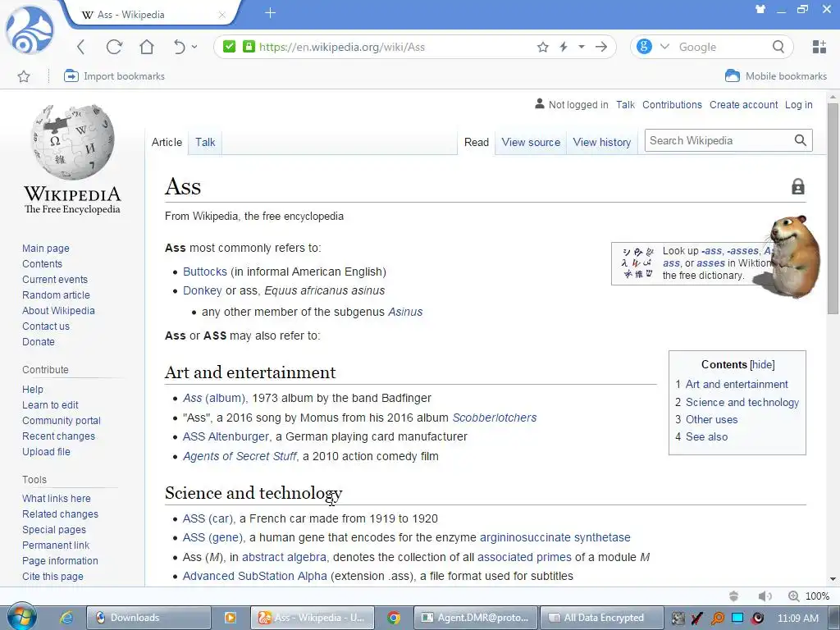Click the lightning speed mode icon

[x=564, y=47]
